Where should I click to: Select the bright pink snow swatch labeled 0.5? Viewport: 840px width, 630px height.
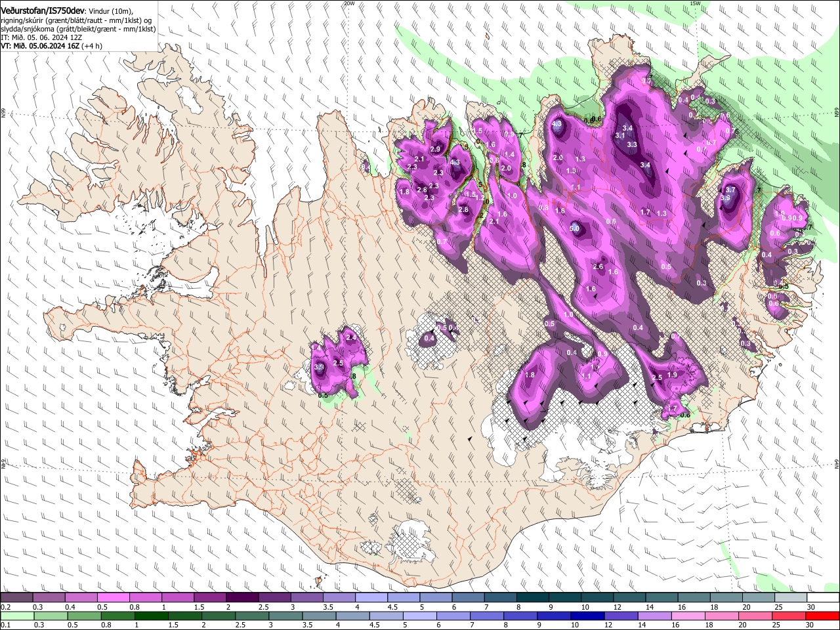click(x=113, y=598)
